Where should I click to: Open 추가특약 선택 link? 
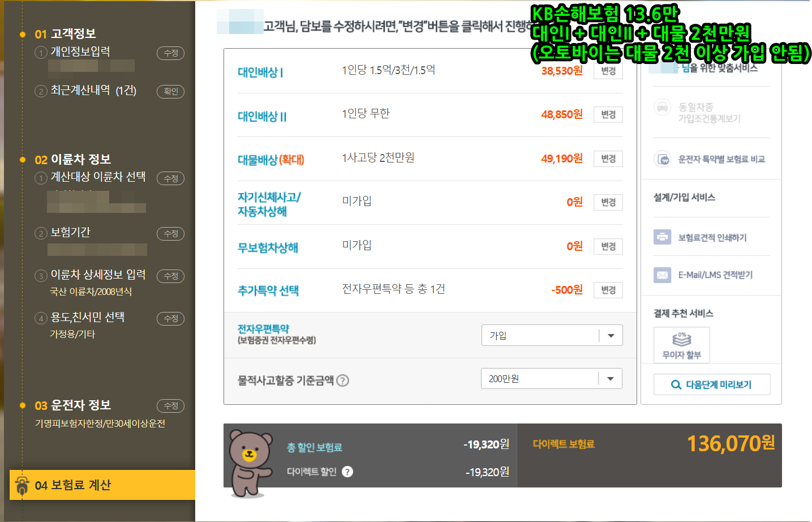click(x=268, y=290)
